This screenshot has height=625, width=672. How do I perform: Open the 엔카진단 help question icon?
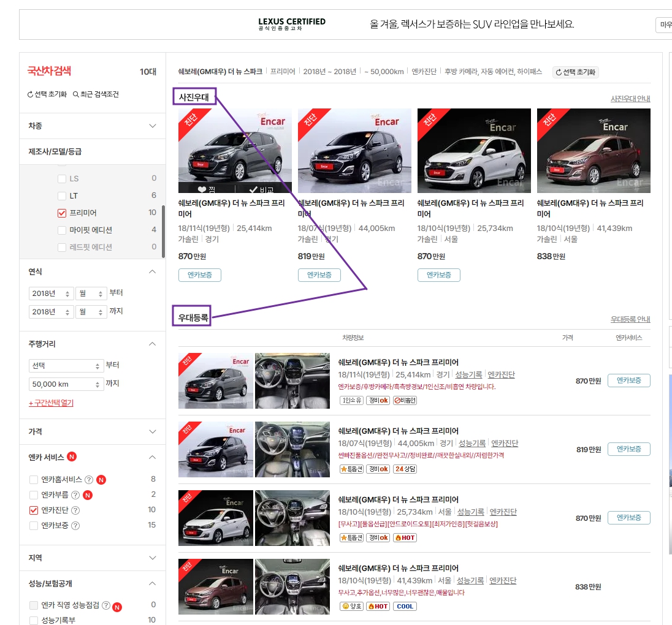[75, 510]
